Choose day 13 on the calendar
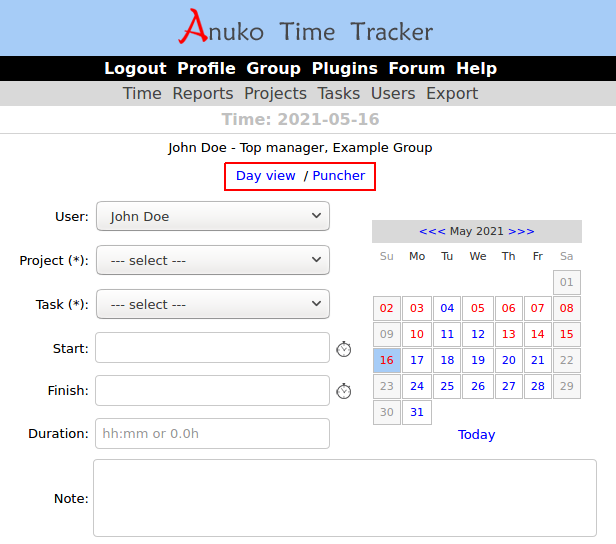 pos(508,334)
